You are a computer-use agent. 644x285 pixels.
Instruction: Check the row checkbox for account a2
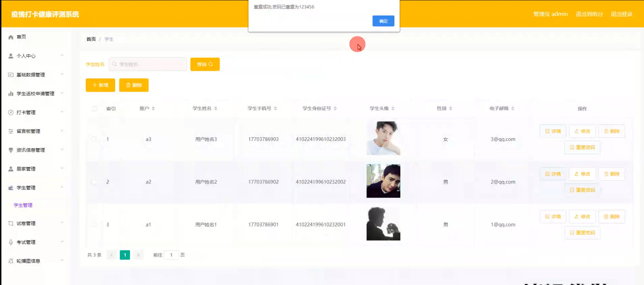94,182
